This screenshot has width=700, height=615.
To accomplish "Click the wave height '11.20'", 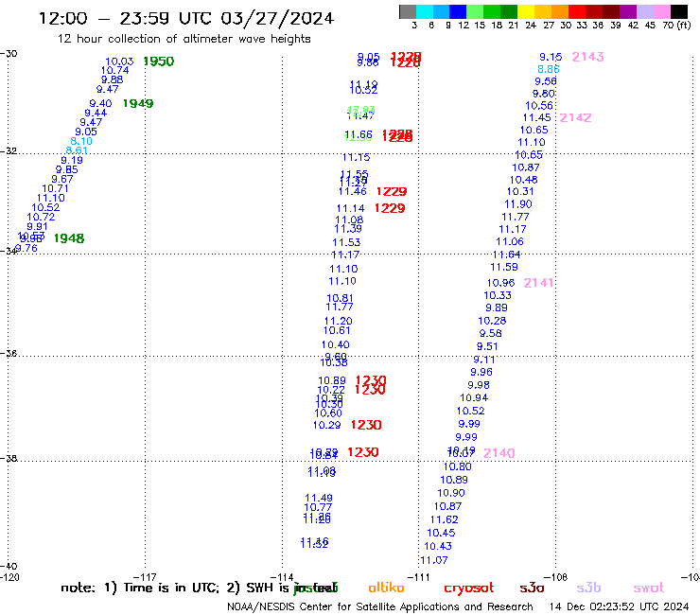I will pos(338,321).
